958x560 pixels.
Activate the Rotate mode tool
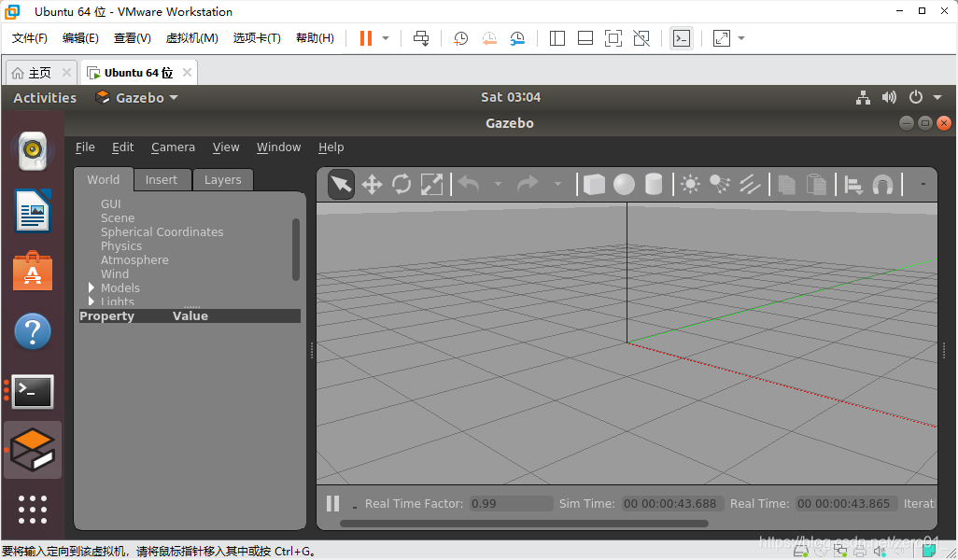402,185
